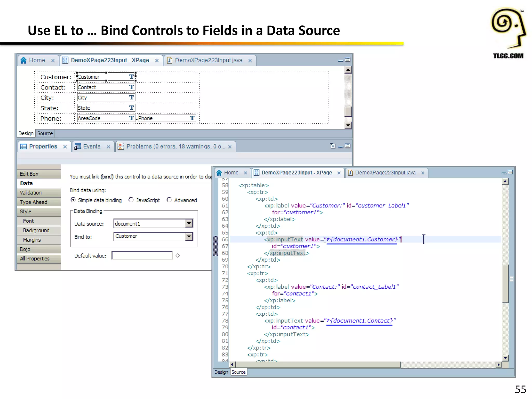
Task: Minimize the Properties panel
Action: coord(341,147)
